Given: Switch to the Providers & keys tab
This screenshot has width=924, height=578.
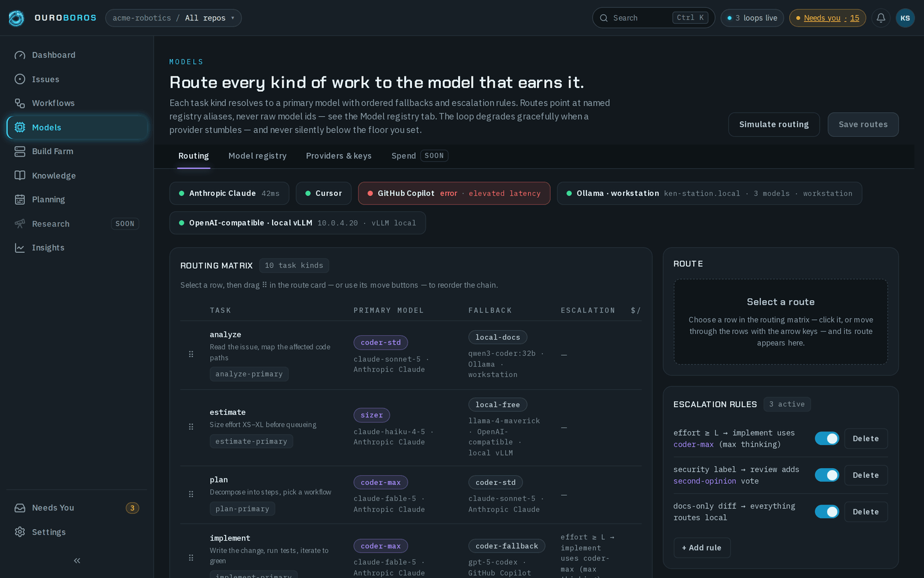Looking at the screenshot, I should point(339,156).
